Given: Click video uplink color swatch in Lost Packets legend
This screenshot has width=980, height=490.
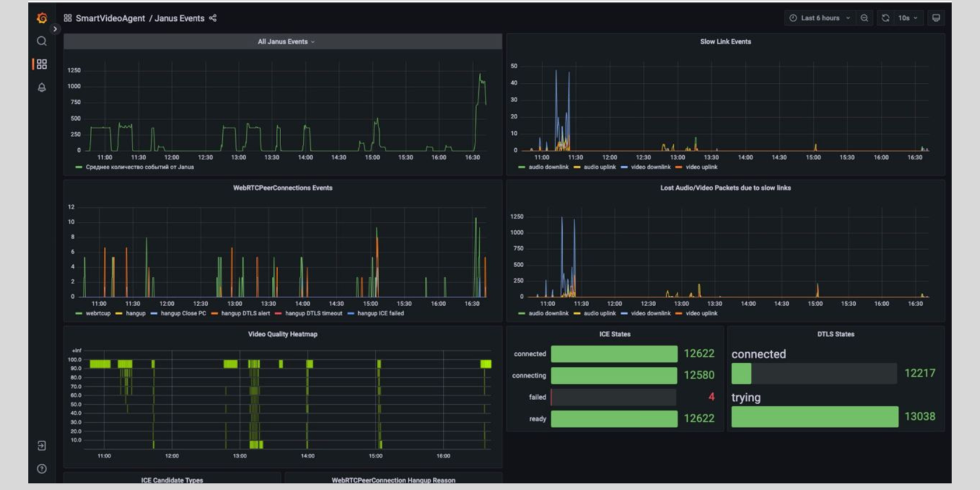Looking at the screenshot, I should (678, 314).
